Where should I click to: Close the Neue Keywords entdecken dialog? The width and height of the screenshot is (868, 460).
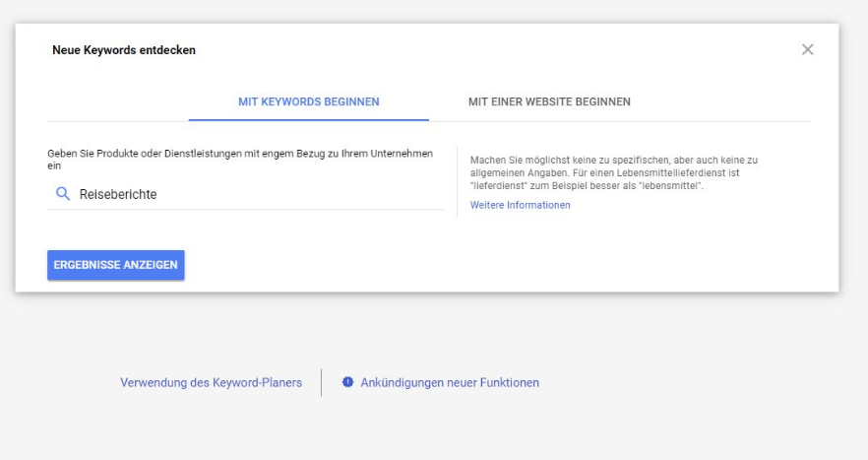pos(807,49)
